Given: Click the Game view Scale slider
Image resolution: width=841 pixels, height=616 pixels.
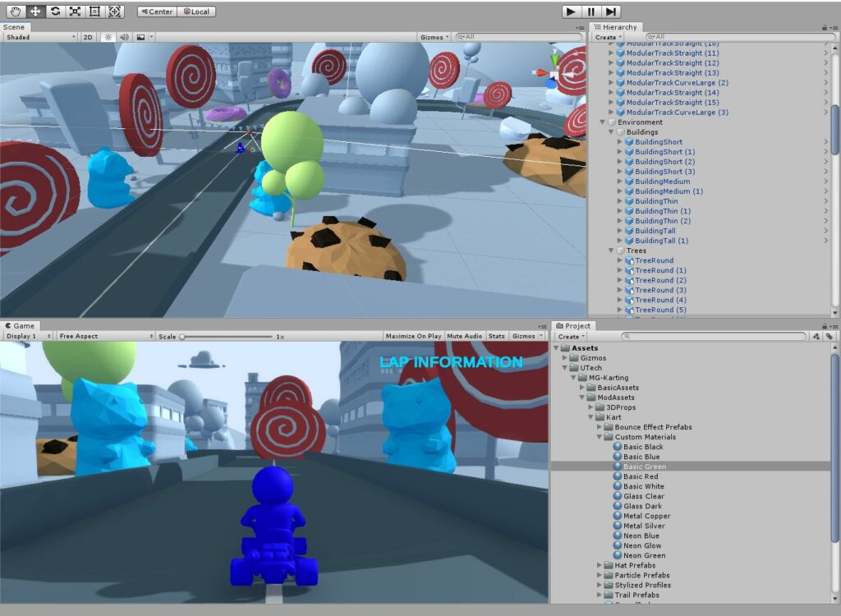Looking at the screenshot, I should pyautogui.click(x=226, y=337).
